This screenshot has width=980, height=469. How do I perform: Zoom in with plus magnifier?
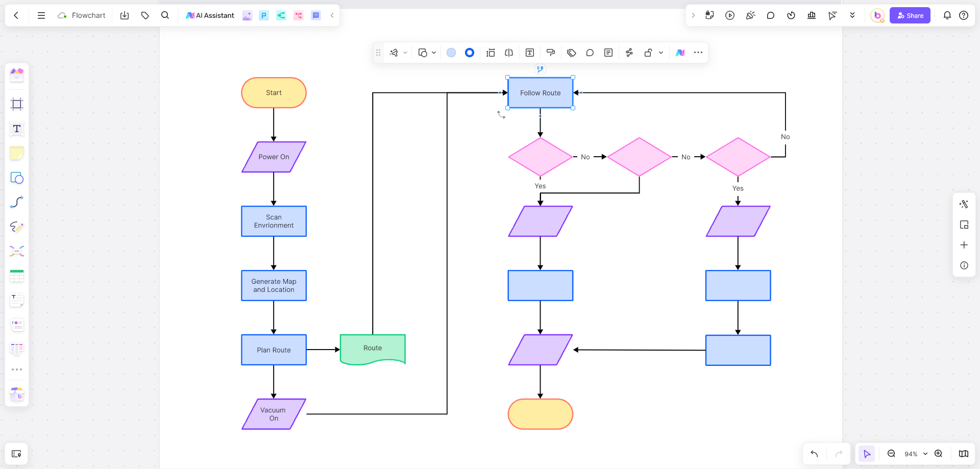pyautogui.click(x=938, y=454)
